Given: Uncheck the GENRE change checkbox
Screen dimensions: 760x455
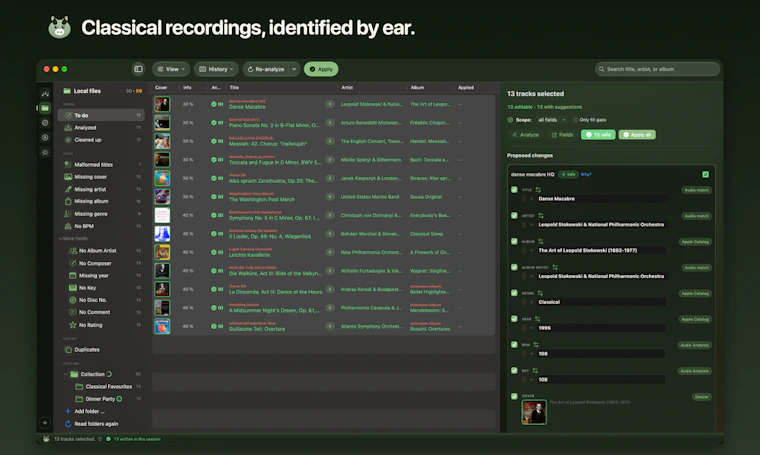Looking at the screenshot, I should [x=514, y=293].
